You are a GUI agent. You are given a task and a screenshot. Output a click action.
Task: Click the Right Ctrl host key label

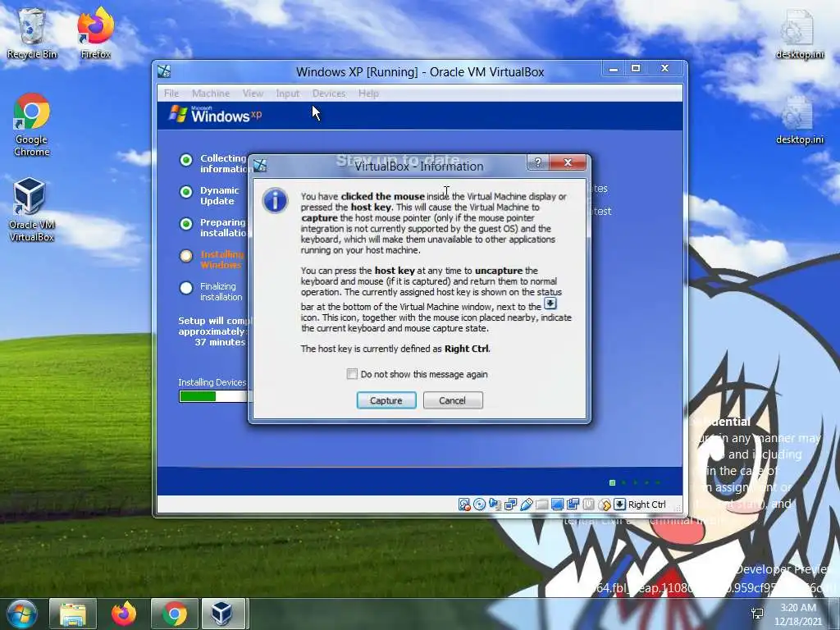pos(646,504)
